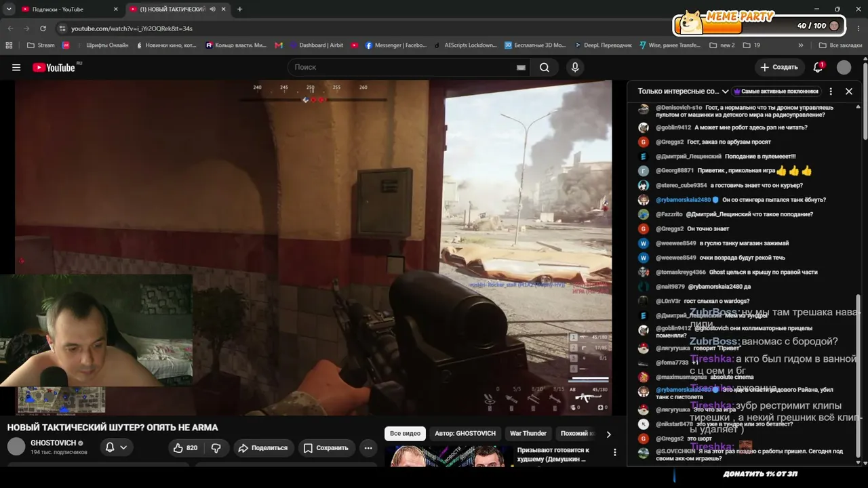
Task: Reload the page
Action: (x=43, y=28)
